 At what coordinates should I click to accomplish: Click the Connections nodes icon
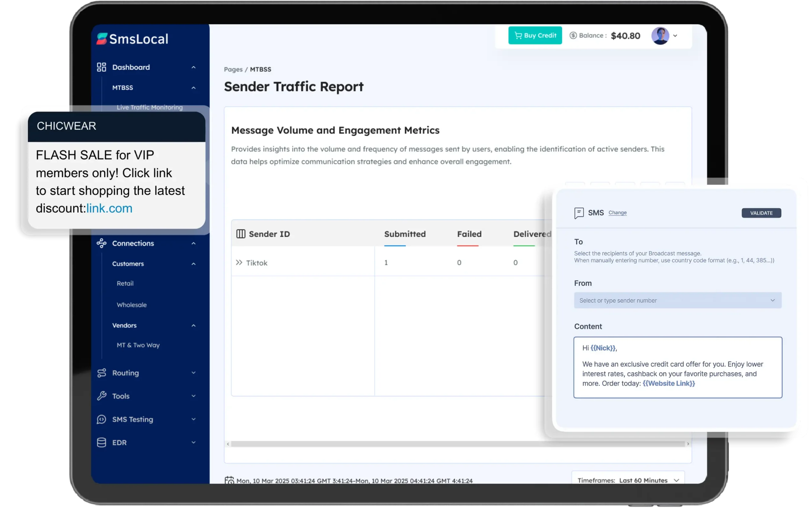tap(101, 243)
